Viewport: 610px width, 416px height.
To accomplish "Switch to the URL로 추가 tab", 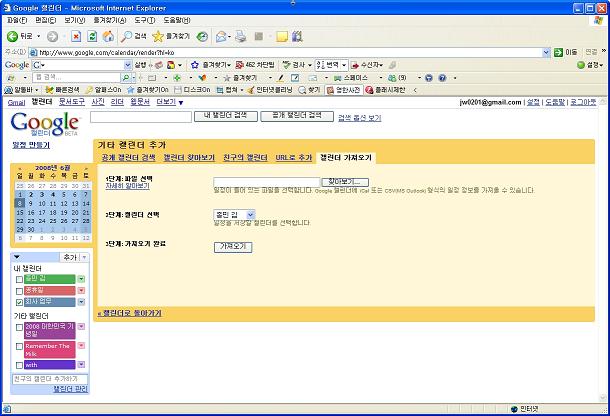I will (294, 158).
